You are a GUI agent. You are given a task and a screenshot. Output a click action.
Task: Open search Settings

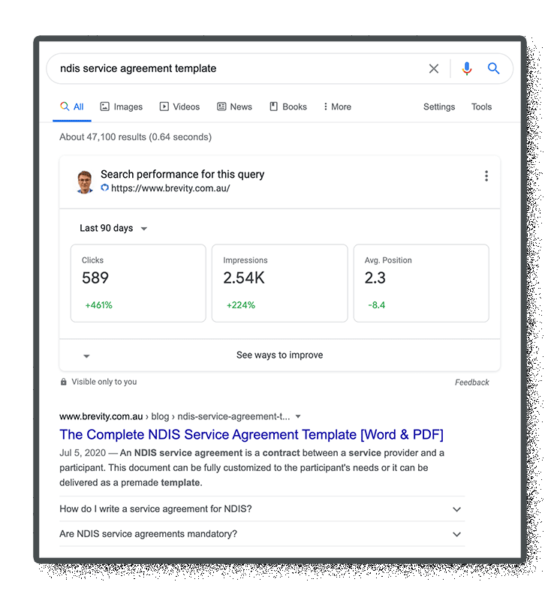point(439,107)
